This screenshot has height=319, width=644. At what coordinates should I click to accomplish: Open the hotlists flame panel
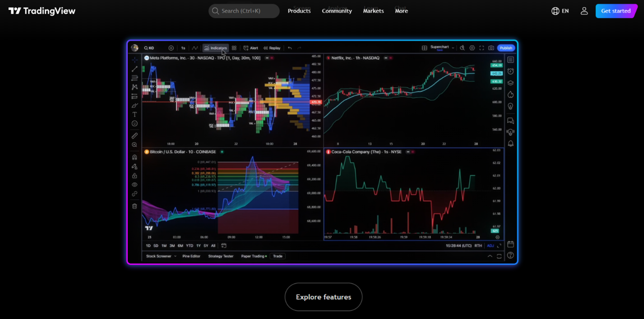(510, 94)
